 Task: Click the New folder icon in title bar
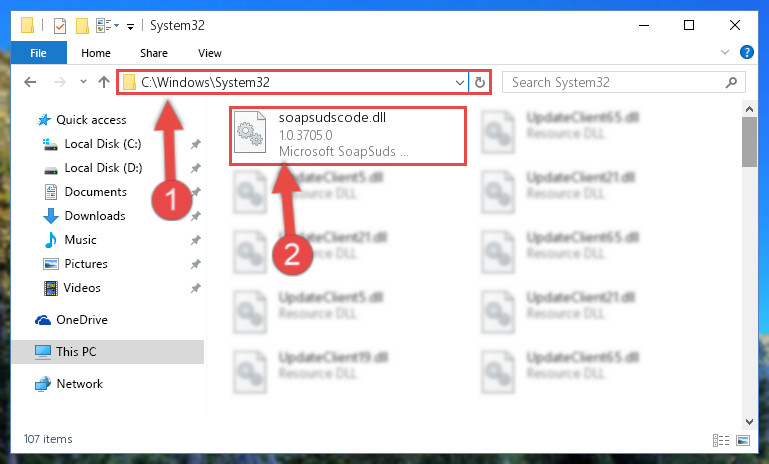click(82, 26)
